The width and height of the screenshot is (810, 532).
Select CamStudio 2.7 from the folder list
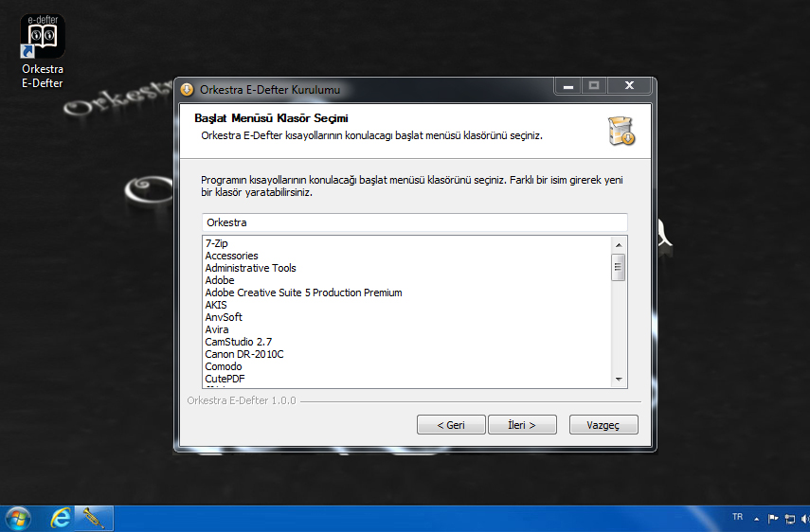coord(239,342)
